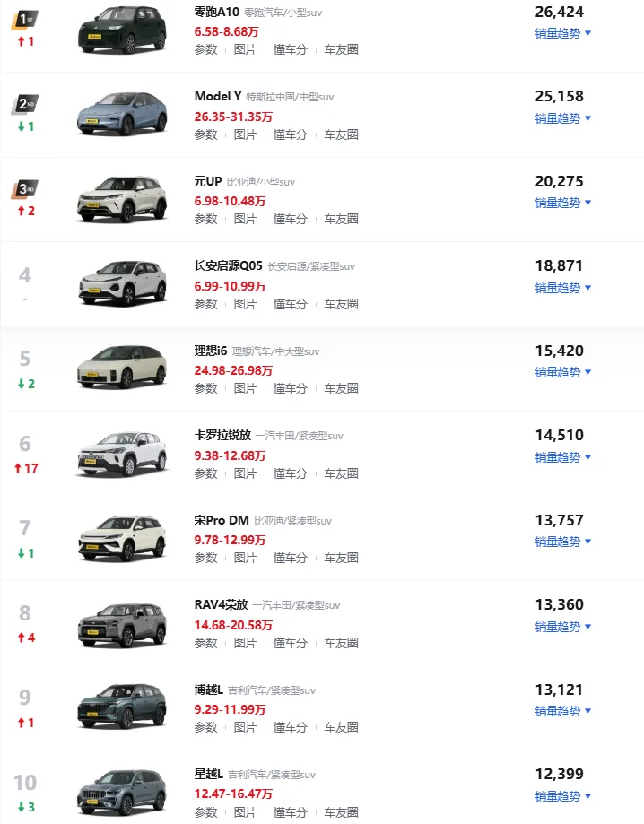Click the 理想i6 car picture

[122, 367]
